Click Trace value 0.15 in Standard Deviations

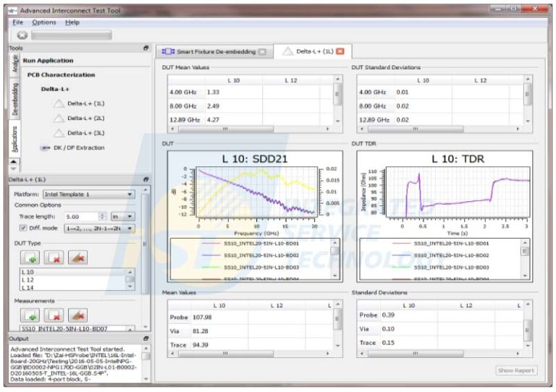[388, 343]
